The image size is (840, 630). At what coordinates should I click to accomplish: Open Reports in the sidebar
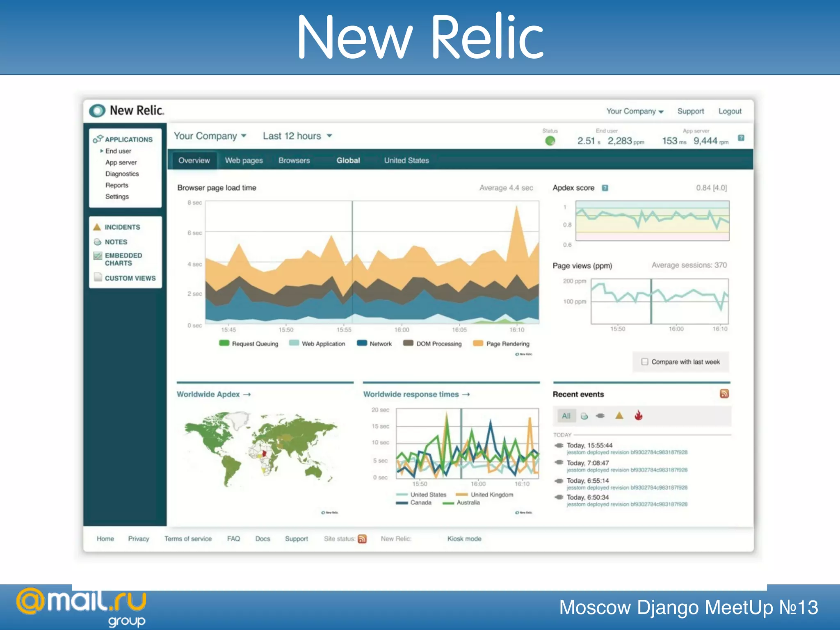(x=117, y=185)
